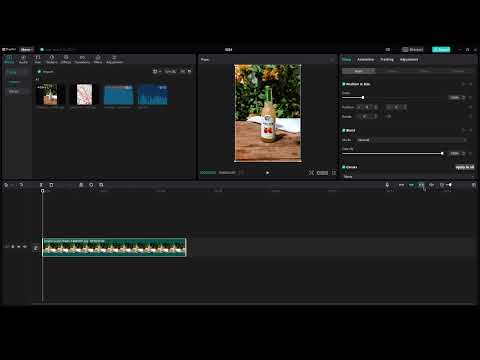Lock the main video track
Image resolution: width=480 pixels, height=360 pixels.
tap(13, 247)
